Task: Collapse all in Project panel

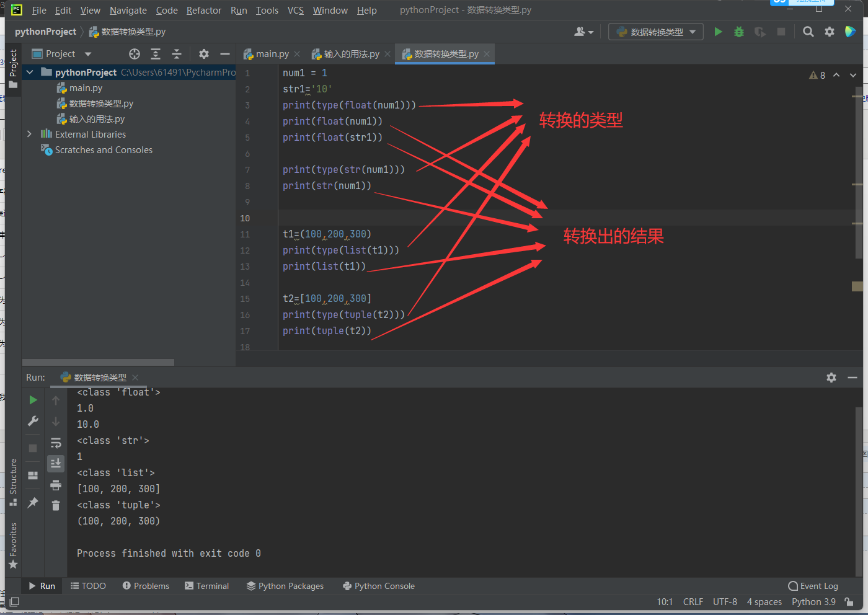Action: click(x=177, y=54)
